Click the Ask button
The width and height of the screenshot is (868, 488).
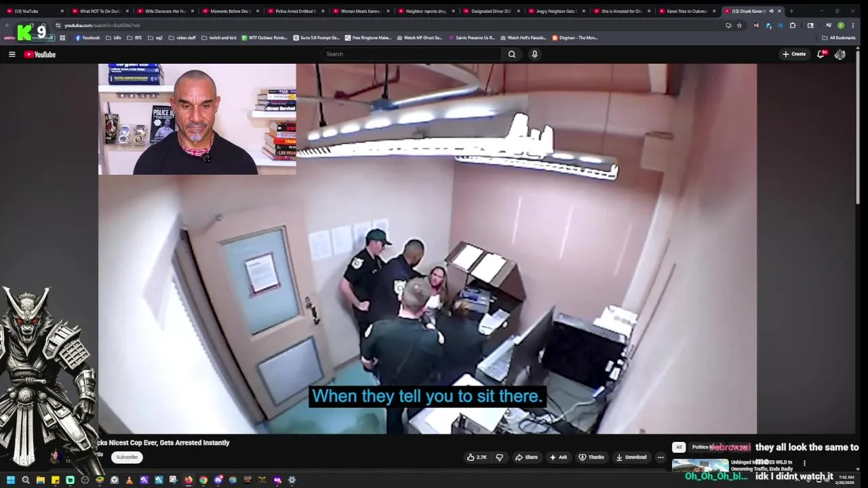click(x=558, y=457)
